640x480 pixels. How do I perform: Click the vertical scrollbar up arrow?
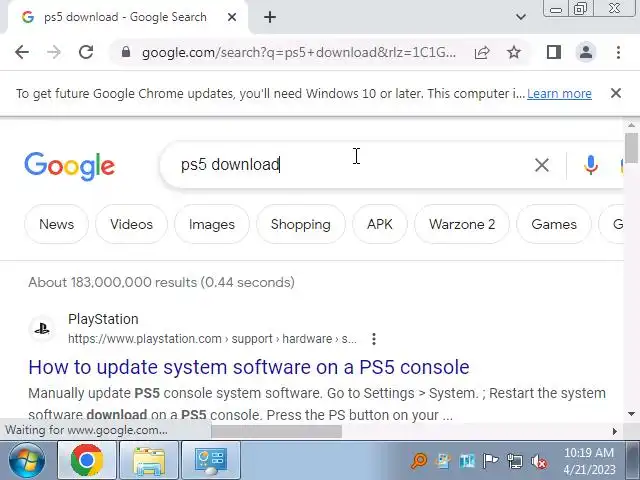631,125
